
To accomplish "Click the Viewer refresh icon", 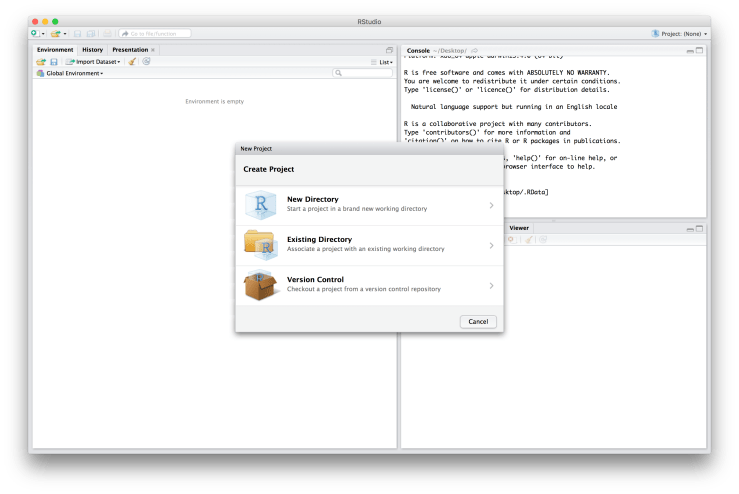I will click(543, 239).
